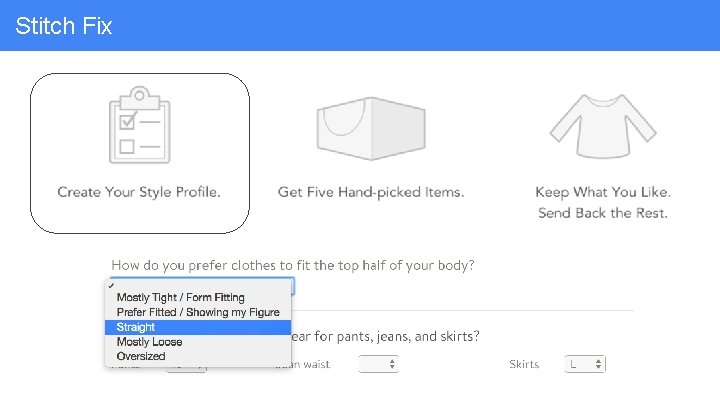Click 'Create Your Style Profile.' text

139,192
